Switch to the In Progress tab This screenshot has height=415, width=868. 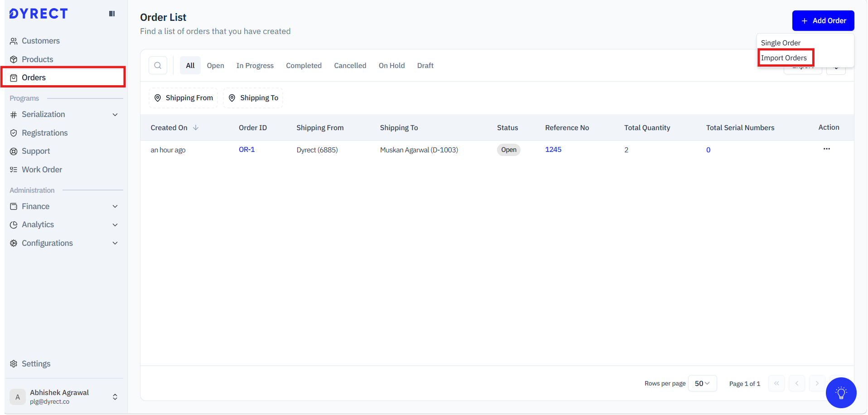click(255, 66)
